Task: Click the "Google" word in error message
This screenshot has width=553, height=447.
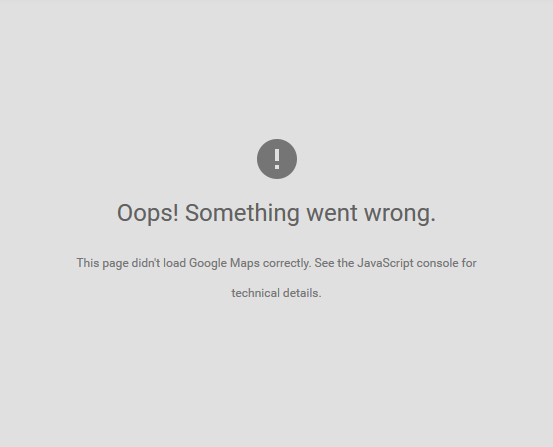Action: 208,263
